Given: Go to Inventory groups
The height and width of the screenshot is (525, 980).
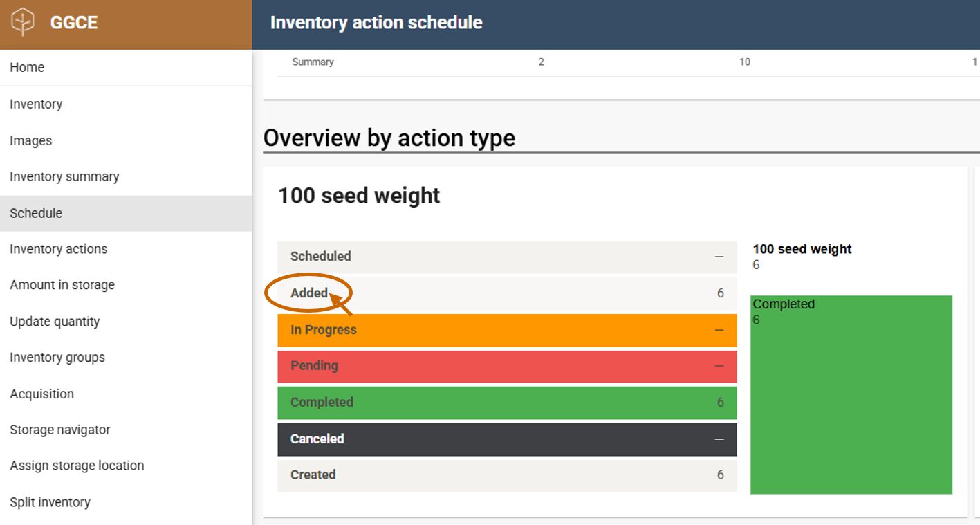Looking at the screenshot, I should tap(57, 358).
